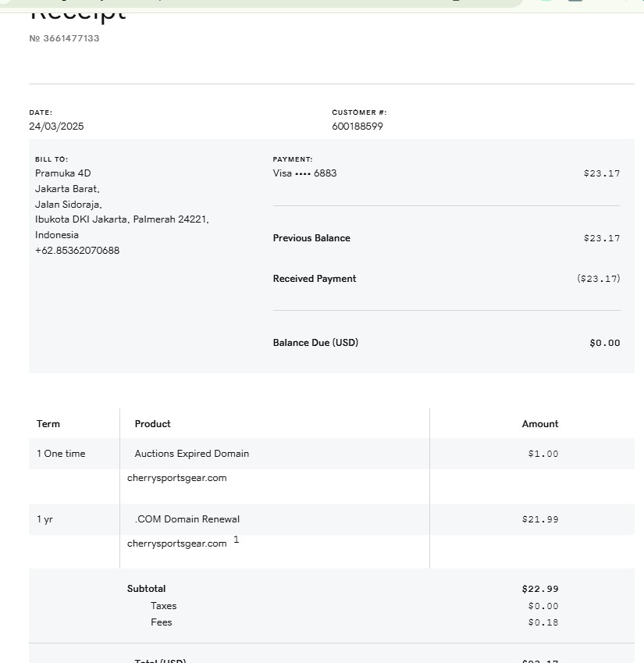Click footnote 1 beside the renewal domain

(236, 540)
